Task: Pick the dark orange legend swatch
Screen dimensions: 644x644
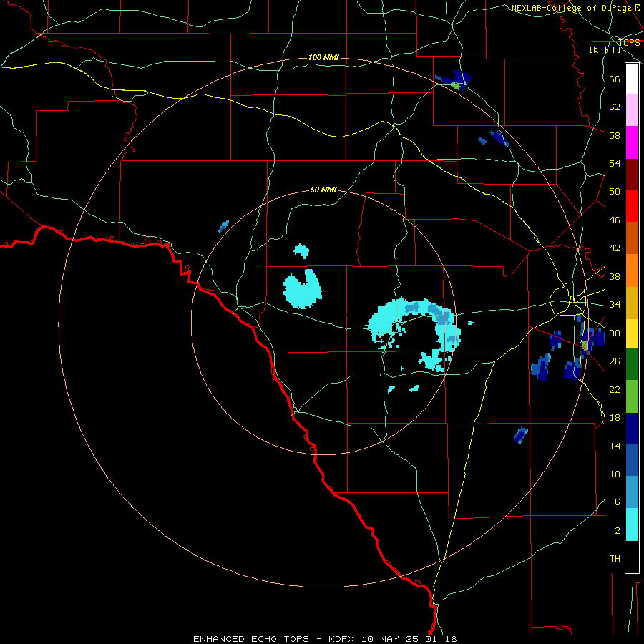Action: point(632,238)
